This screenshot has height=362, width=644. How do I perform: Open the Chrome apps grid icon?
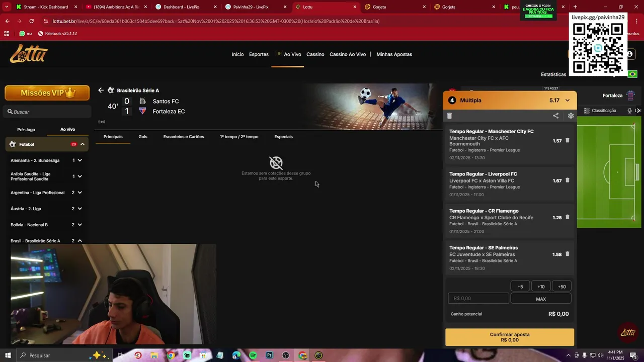tap(7, 33)
